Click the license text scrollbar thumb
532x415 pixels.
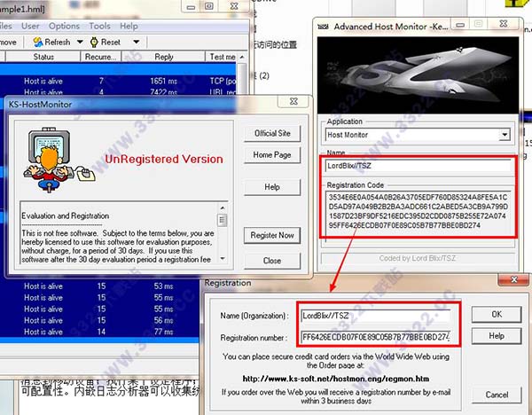coord(223,220)
